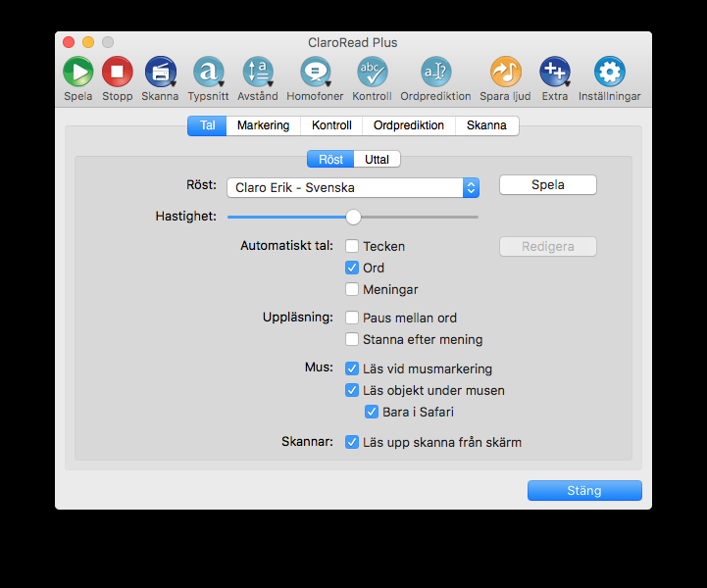Select the Röst sub-tab
Screen dimensions: 707x588
point(330,159)
